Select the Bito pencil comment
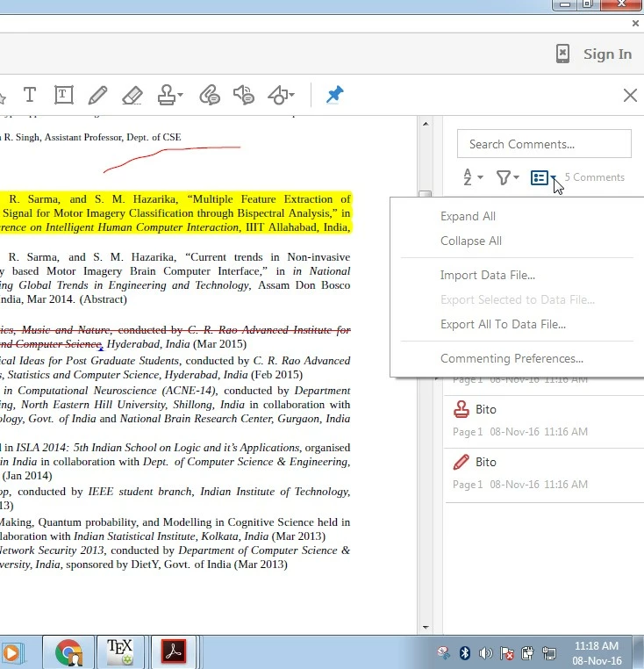Screen dimensions: 644x669 [544, 475]
